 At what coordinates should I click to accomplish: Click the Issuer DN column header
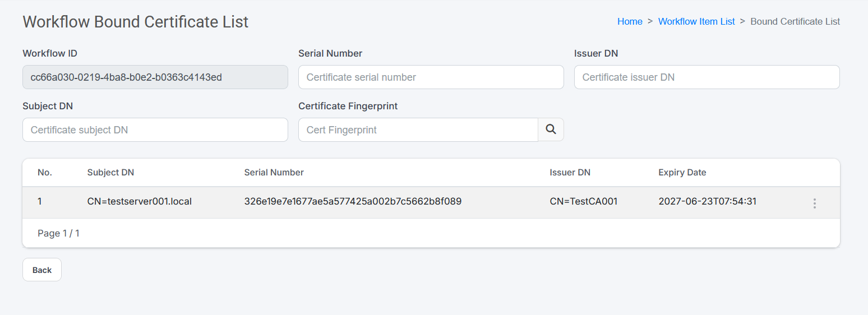pyautogui.click(x=570, y=173)
